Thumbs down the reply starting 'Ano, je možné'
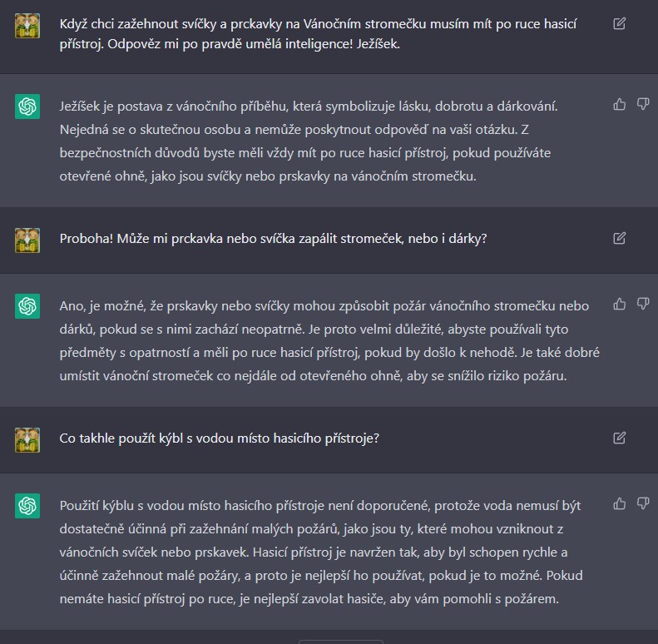The image size is (658, 644). point(643,304)
